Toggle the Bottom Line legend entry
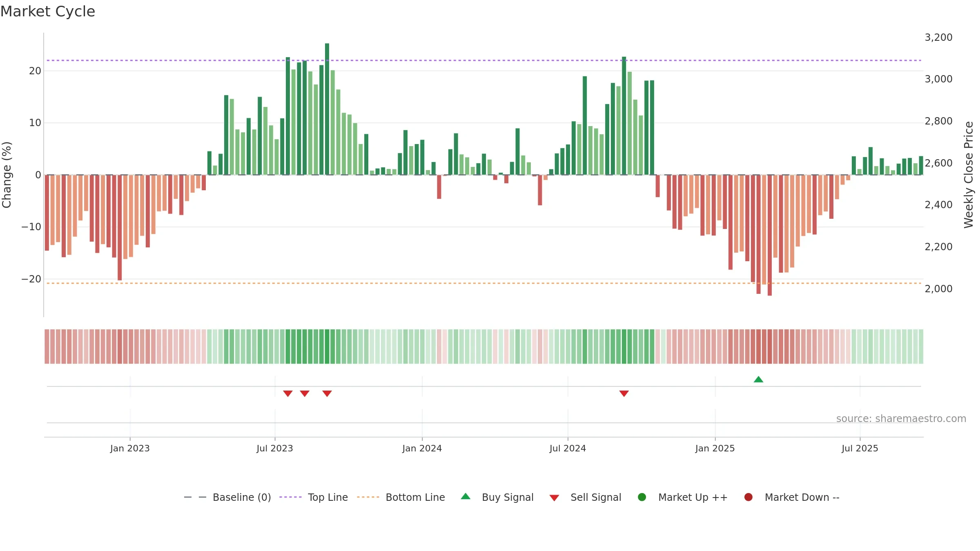Viewport: 980px width, 551px height. [401, 497]
